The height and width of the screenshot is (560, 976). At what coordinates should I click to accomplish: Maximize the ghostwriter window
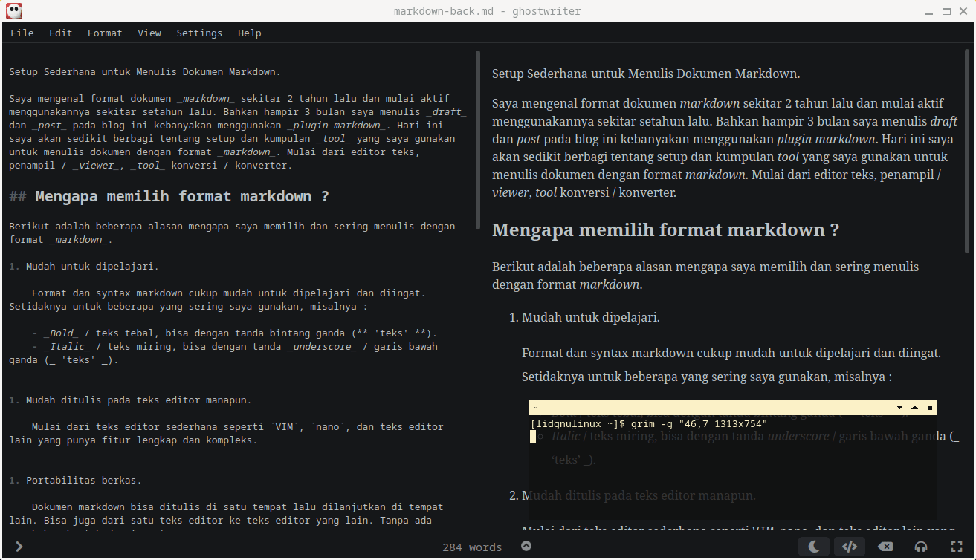pyautogui.click(x=946, y=11)
